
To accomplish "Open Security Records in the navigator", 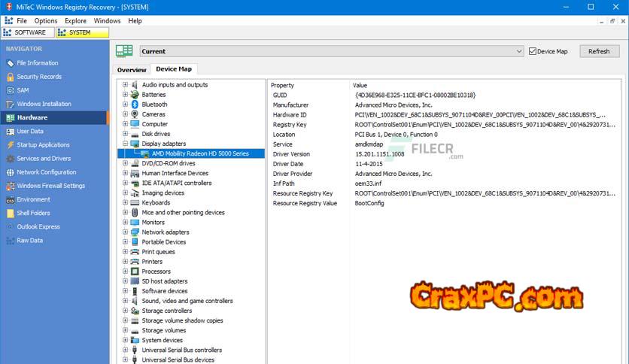I will (x=39, y=77).
